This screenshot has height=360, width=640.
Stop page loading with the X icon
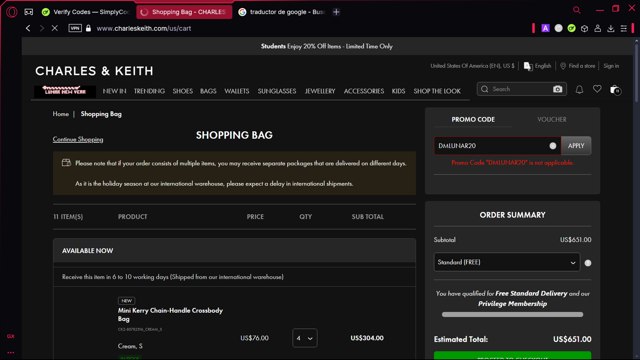click(x=55, y=28)
